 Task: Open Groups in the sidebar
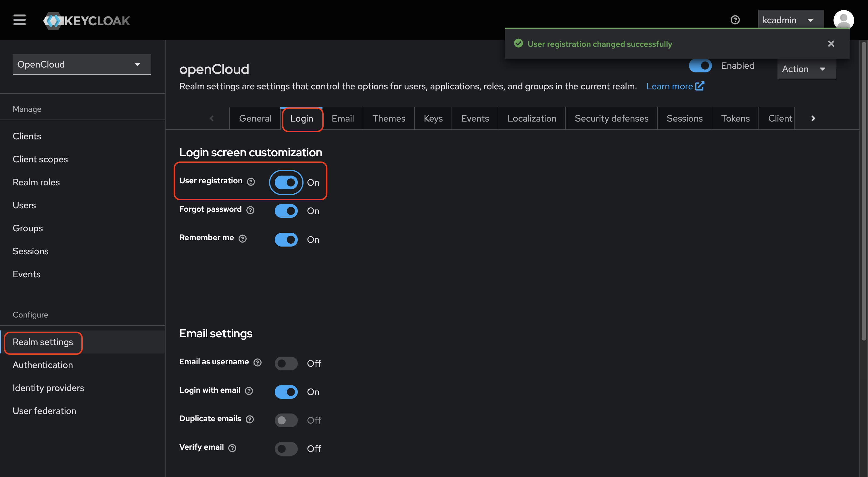click(x=82, y=228)
